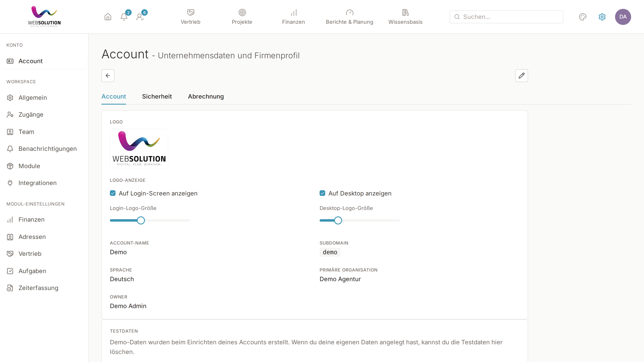The image size is (644, 362).
Task: Focus the Suchen search field
Action: [506, 17]
